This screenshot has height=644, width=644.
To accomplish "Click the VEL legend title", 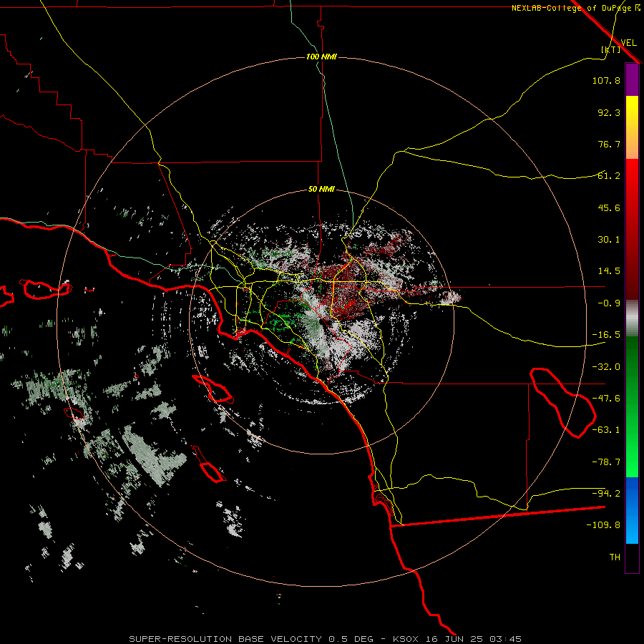I will coord(628,43).
